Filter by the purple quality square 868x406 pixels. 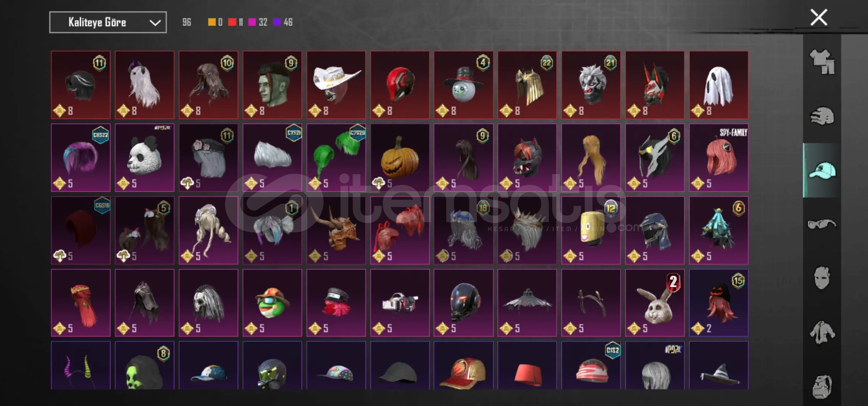coord(277,22)
